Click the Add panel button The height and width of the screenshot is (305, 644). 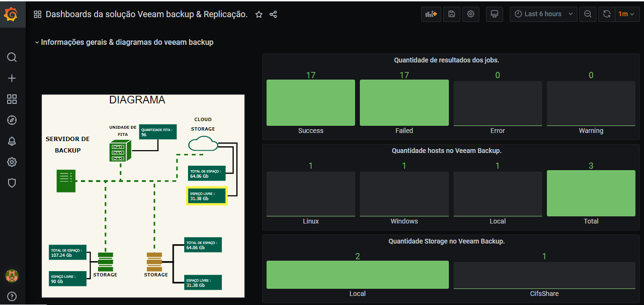[x=431, y=14]
